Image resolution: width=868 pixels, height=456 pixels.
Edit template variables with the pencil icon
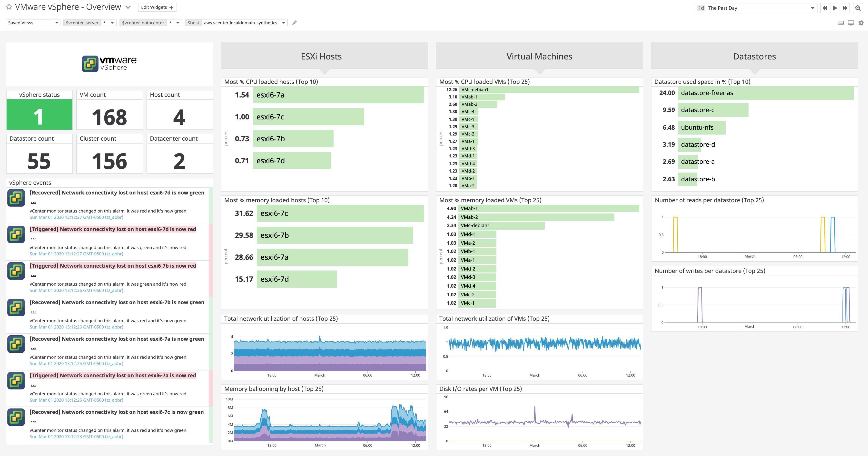coord(295,23)
